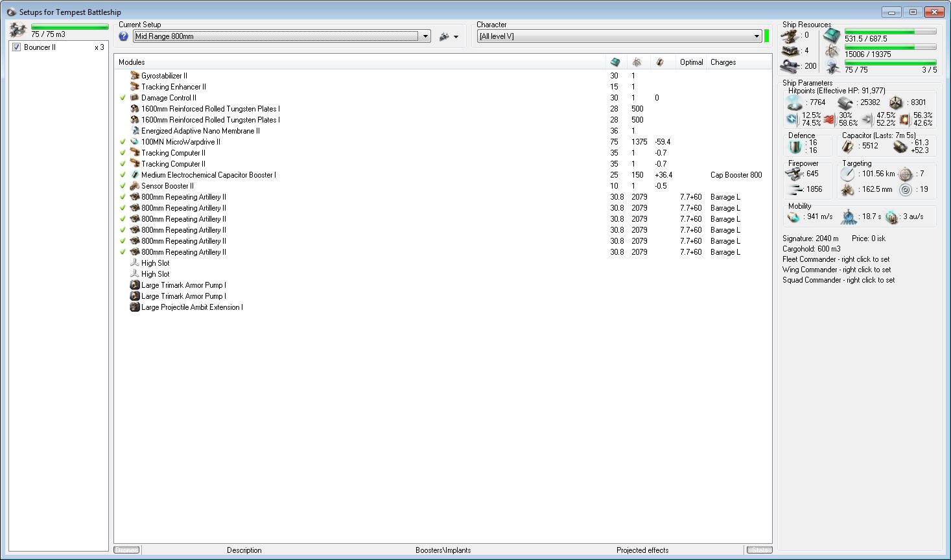
Task: Click the Cargohold: 600 m3 text
Action: [812, 249]
